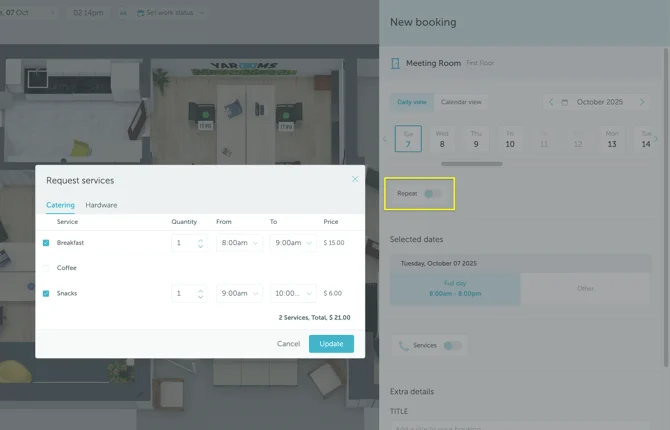This screenshot has width=670, height=430.
Task: Click the Meeting Room door icon
Action: (395, 63)
